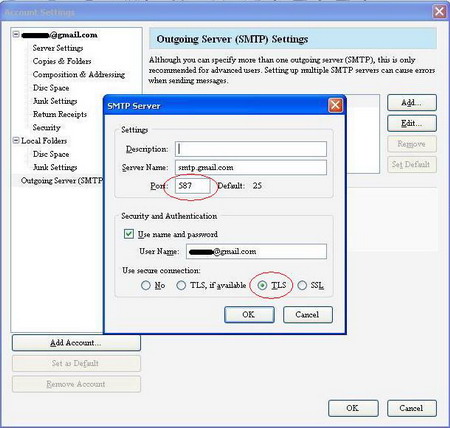450x428 pixels.
Task: Click the Add Account button
Action: pyautogui.click(x=76, y=343)
